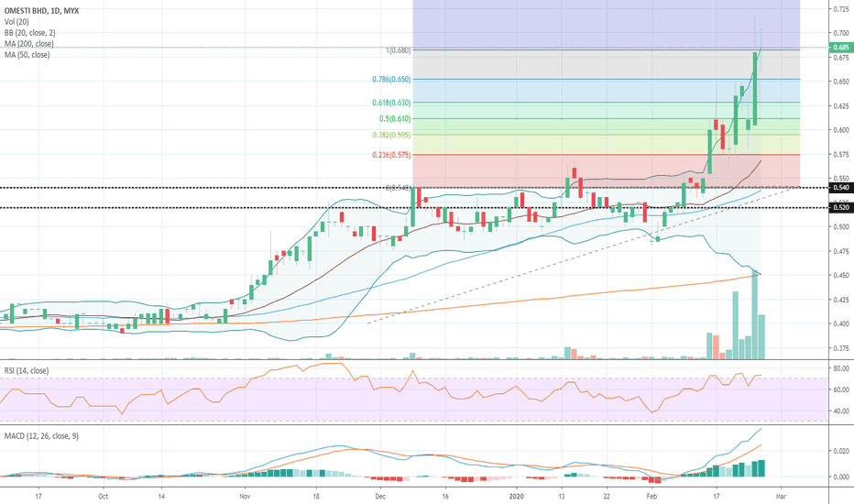The width and height of the screenshot is (854, 504).
Task: Select the Fibonacci 0.618(0.630) level label
Action: (x=391, y=103)
